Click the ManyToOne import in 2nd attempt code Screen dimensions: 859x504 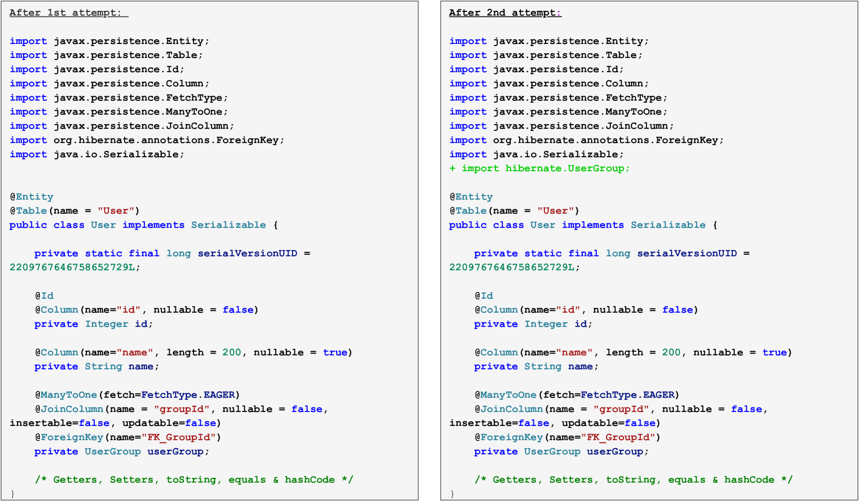[559, 112]
